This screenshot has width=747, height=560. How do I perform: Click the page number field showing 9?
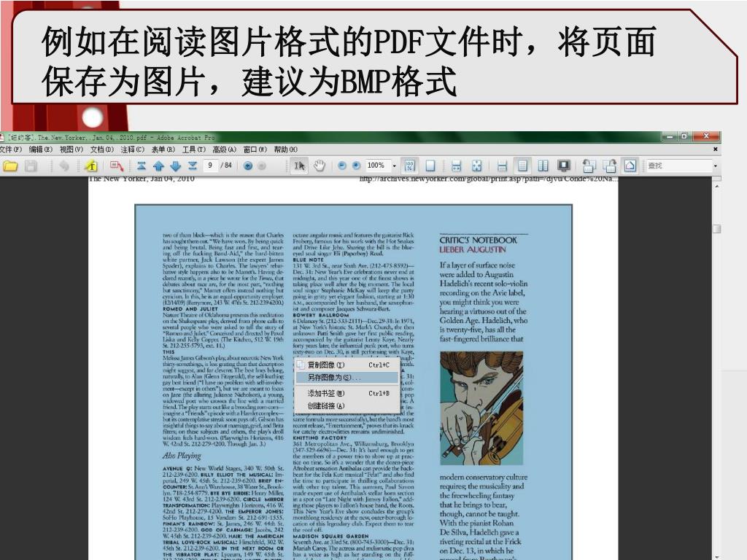tap(210, 166)
